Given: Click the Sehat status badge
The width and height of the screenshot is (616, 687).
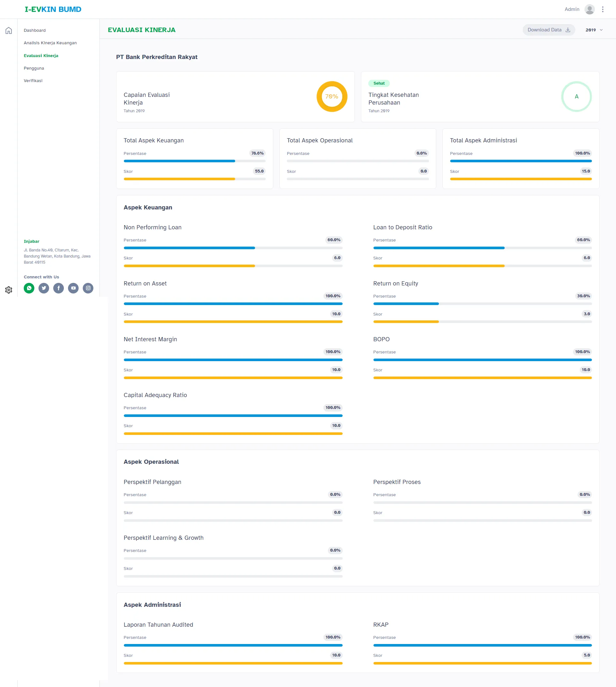Looking at the screenshot, I should pos(379,83).
